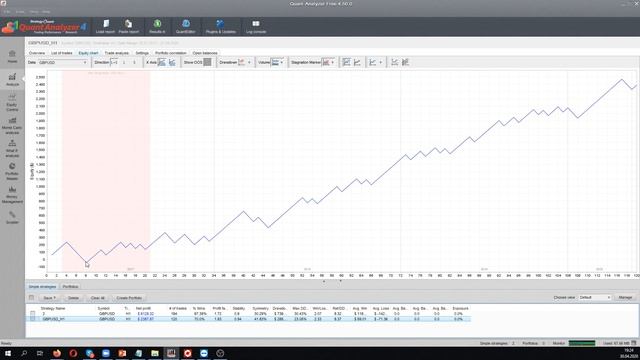Viewport: 640px width, 360px height.
Task: Click the Paste report icon
Action: pos(129,27)
